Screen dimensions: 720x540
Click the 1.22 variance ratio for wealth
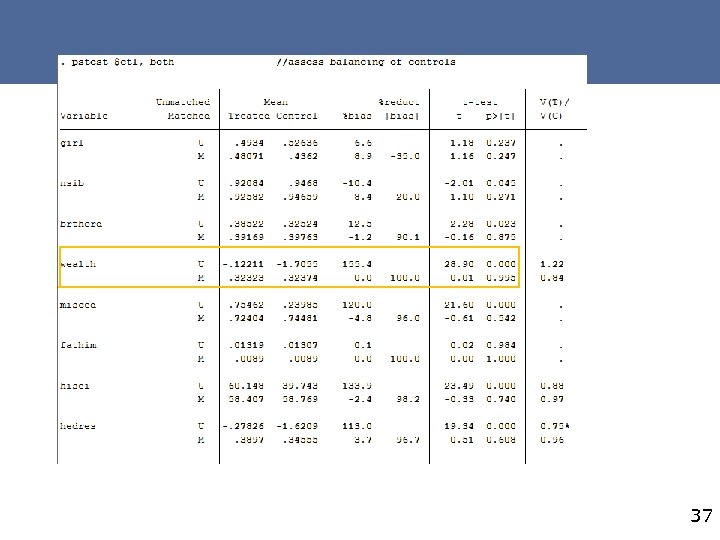[x=551, y=263]
